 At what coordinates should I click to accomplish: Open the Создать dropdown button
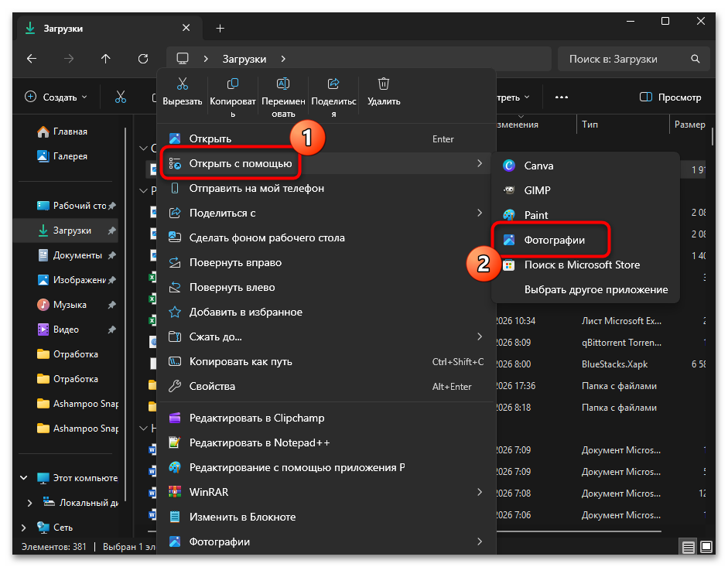56,97
